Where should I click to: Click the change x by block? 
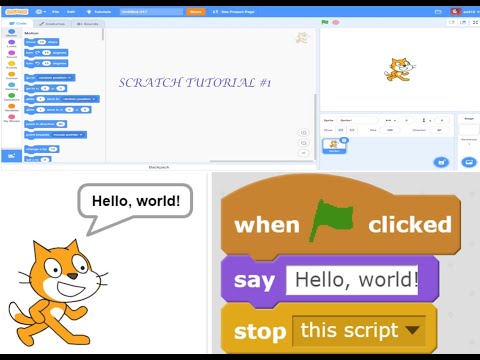41,149
